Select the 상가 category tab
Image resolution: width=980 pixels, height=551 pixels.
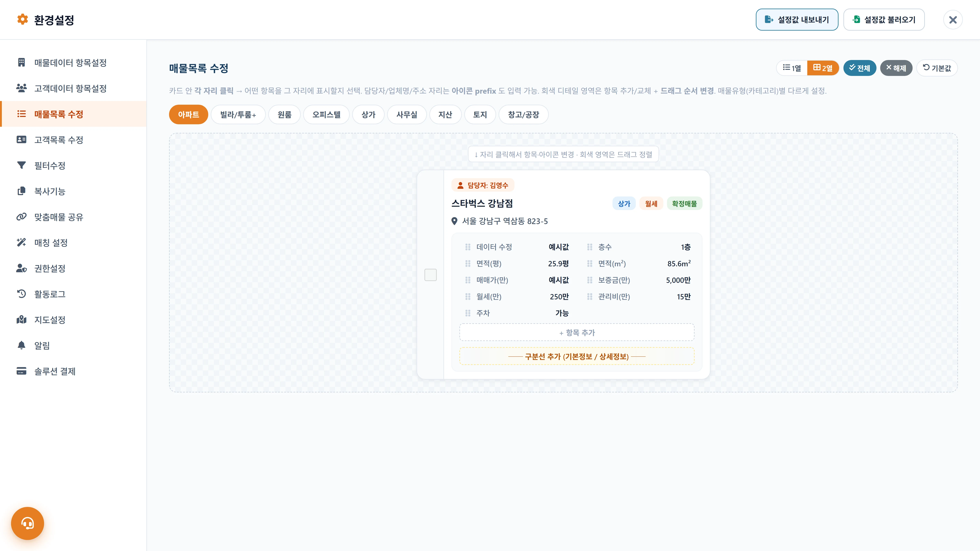click(x=368, y=114)
